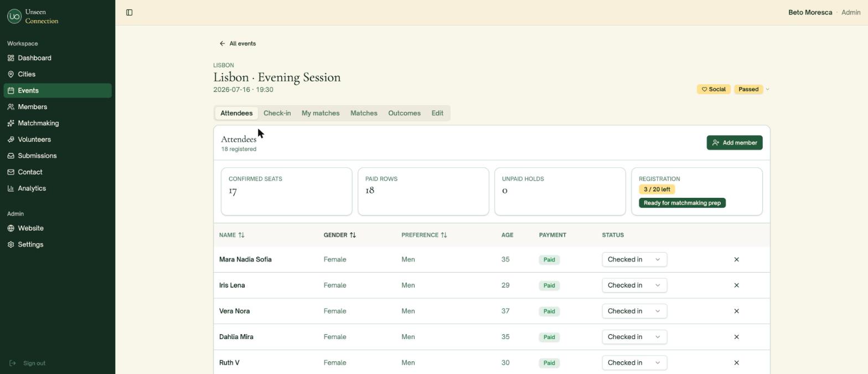Click Sign out

click(28, 363)
